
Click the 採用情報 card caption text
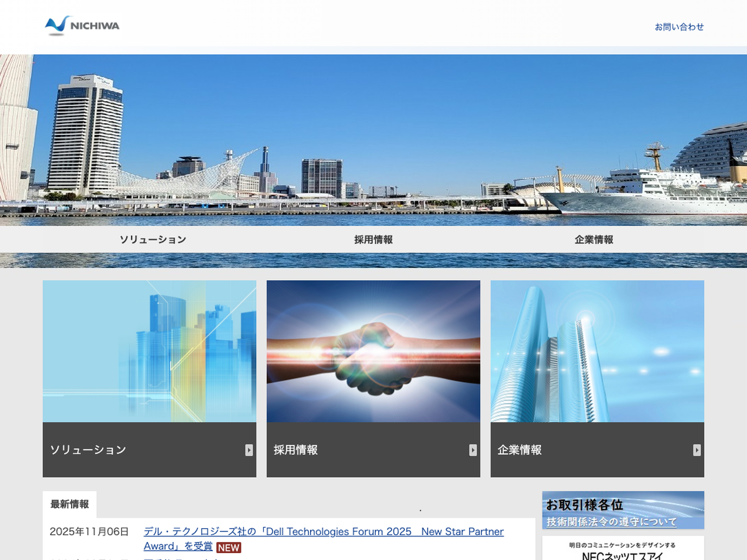(296, 450)
